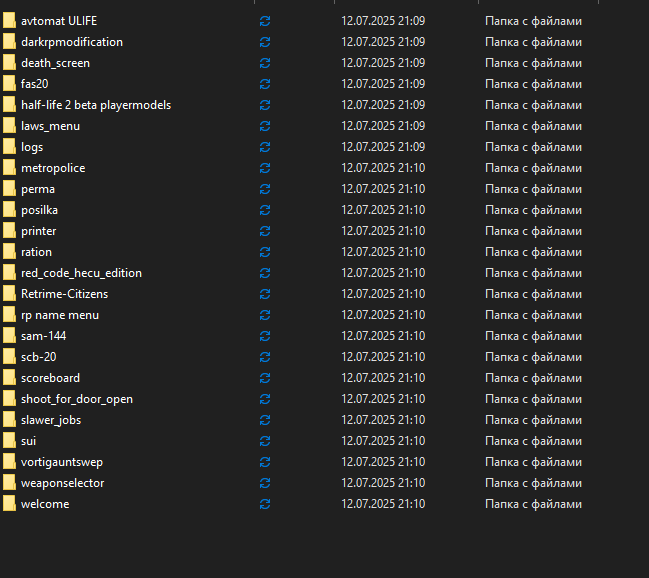Click the folder icon of avtomat ULIFE
The image size is (649, 578).
coord(9,21)
